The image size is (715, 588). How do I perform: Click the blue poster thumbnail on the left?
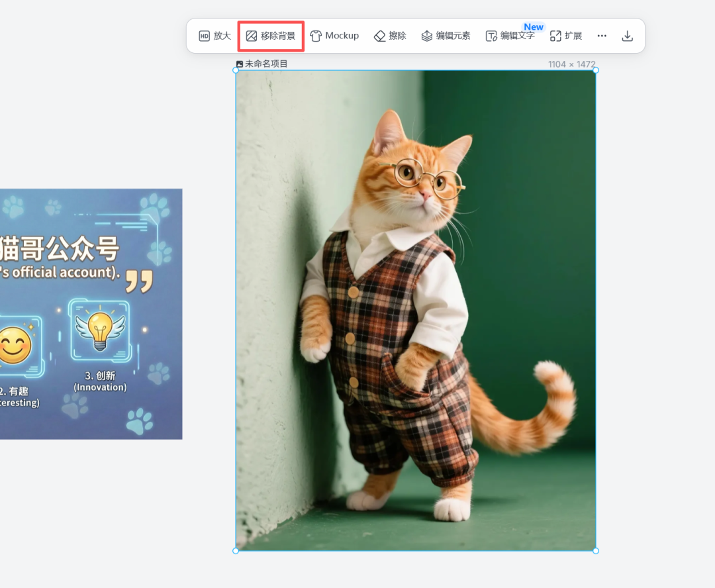click(91, 313)
